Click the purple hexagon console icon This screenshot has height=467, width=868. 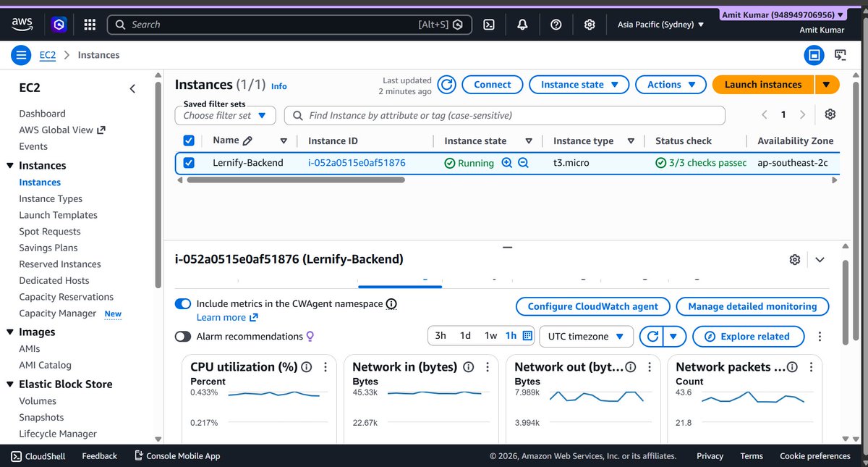[59, 25]
